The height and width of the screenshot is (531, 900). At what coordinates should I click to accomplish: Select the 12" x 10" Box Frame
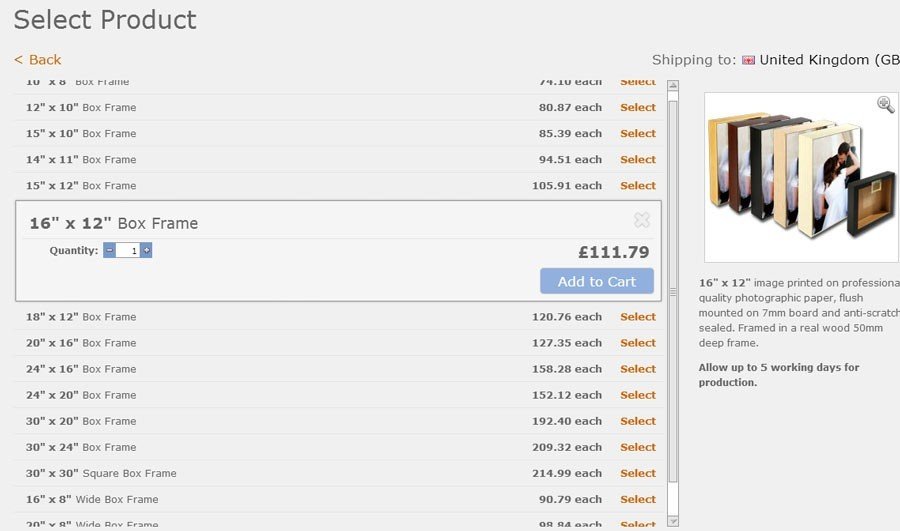(638, 107)
